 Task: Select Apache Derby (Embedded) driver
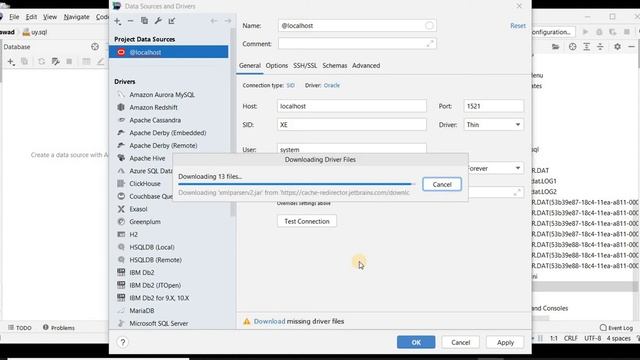pyautogui.click(x=167, y=133)
